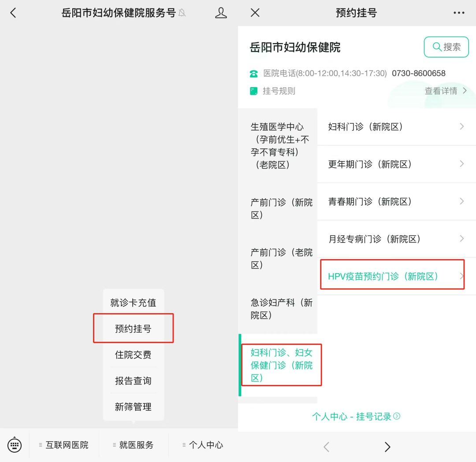
Task: Switch to keyboard input icon
Action: coord(14,445)
